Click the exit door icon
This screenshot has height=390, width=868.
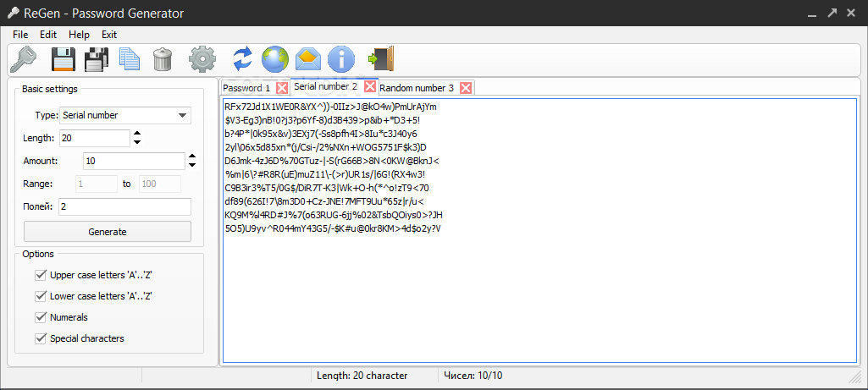tap(380, 58)
